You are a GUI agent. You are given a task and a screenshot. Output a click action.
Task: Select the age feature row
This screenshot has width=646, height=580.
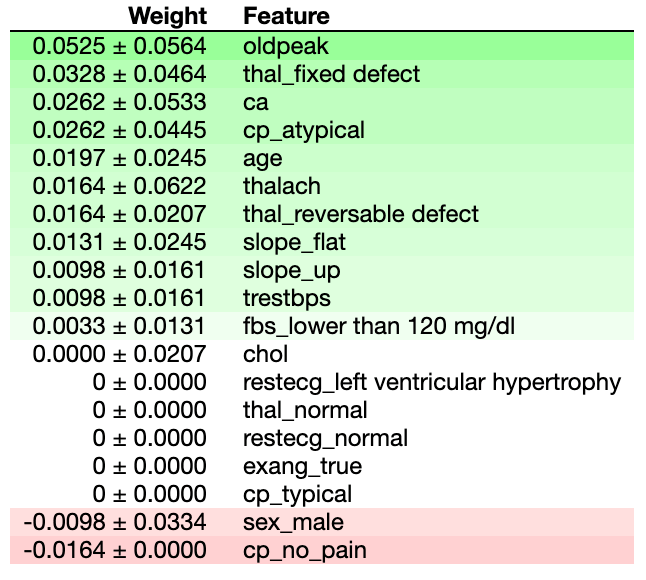[x=322, y=158]
